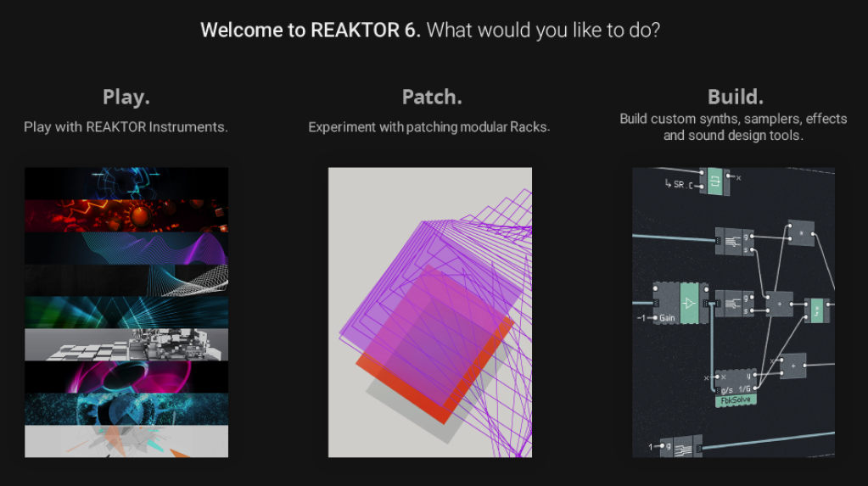Click "Experiment with patching modular Racks" text
This screenshot has height=486, width=868.
point(429,127)
